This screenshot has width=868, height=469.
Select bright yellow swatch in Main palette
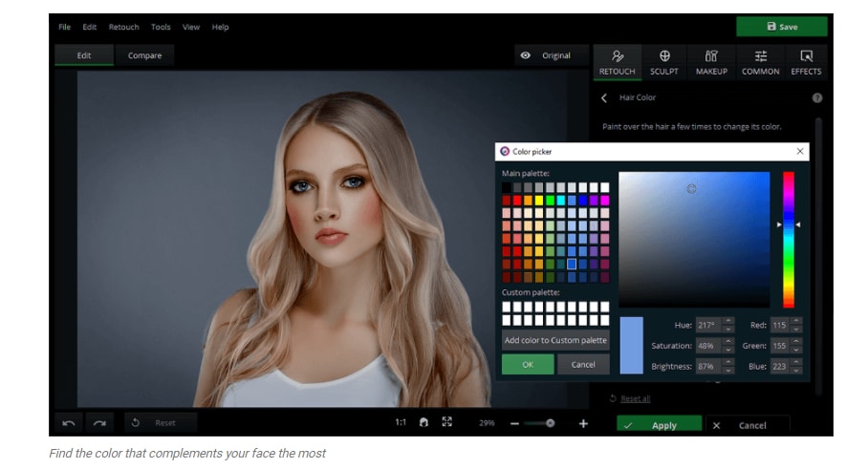[x=539, y=201]
